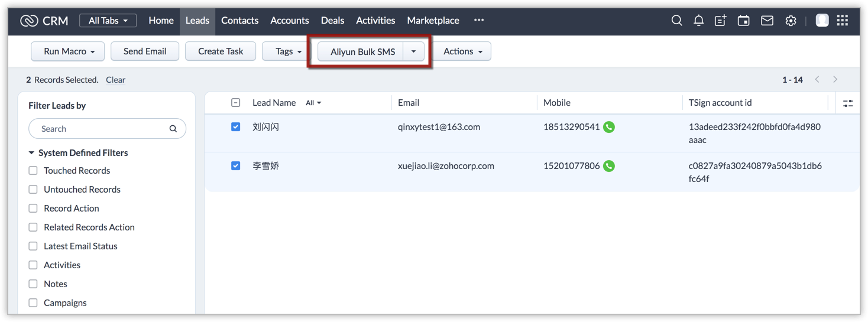The height and width of the screenshot is (322, 868).
Task: Click the filter search magnifier icon
Action: (173, 129)
